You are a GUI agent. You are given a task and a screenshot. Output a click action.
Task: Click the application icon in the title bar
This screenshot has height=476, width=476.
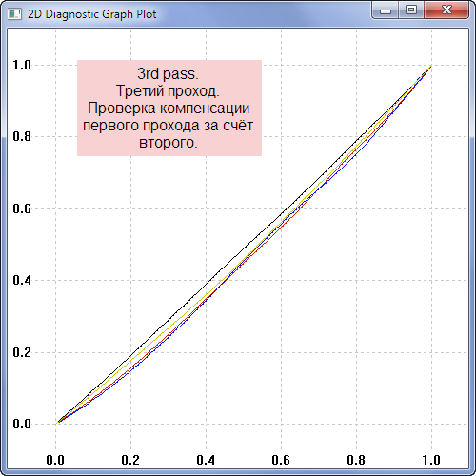(x=14, y=14)
